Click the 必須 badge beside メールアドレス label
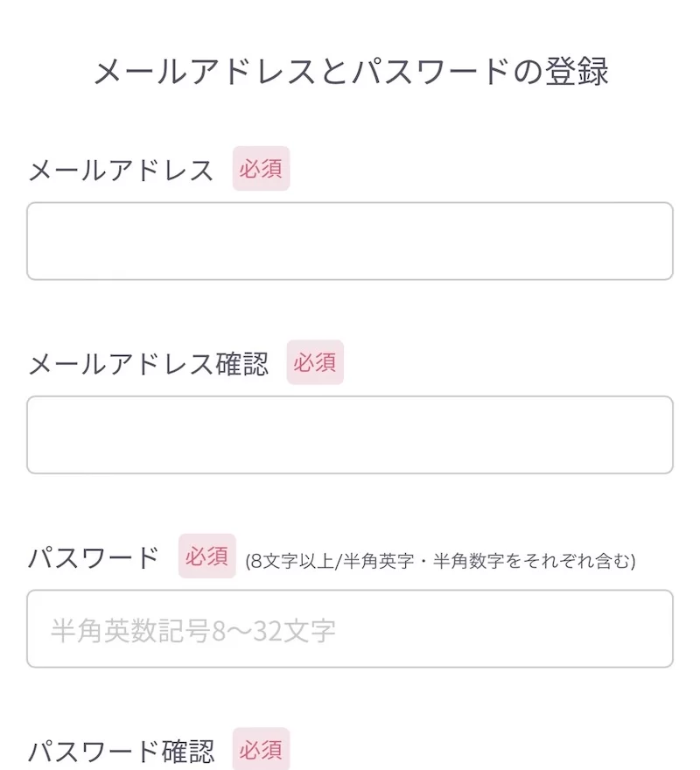This screenshot has height=770, width=700. click(x=261, y=169)
